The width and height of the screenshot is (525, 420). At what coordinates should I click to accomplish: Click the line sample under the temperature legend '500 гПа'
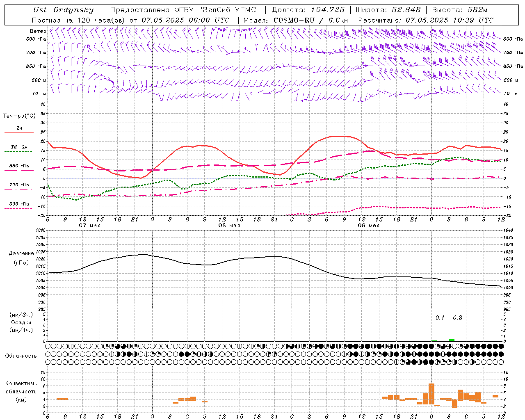[18, 208]
